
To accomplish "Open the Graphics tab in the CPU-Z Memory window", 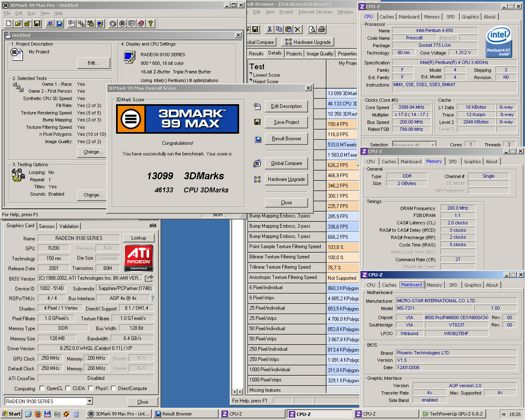I will [472, 162].
